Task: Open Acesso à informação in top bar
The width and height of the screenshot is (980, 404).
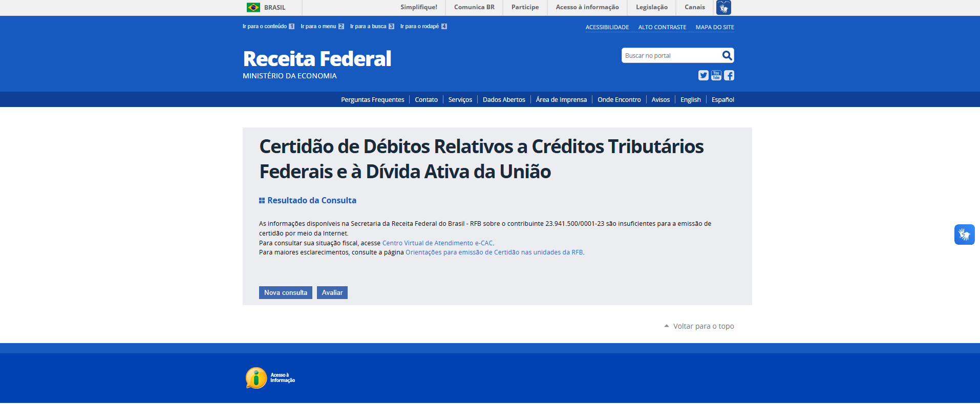Action: pos(587,7)
